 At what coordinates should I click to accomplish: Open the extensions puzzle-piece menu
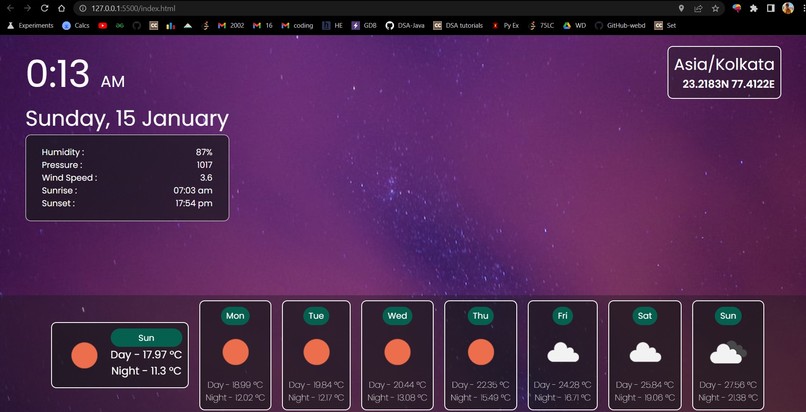click(x=754, y=8)
